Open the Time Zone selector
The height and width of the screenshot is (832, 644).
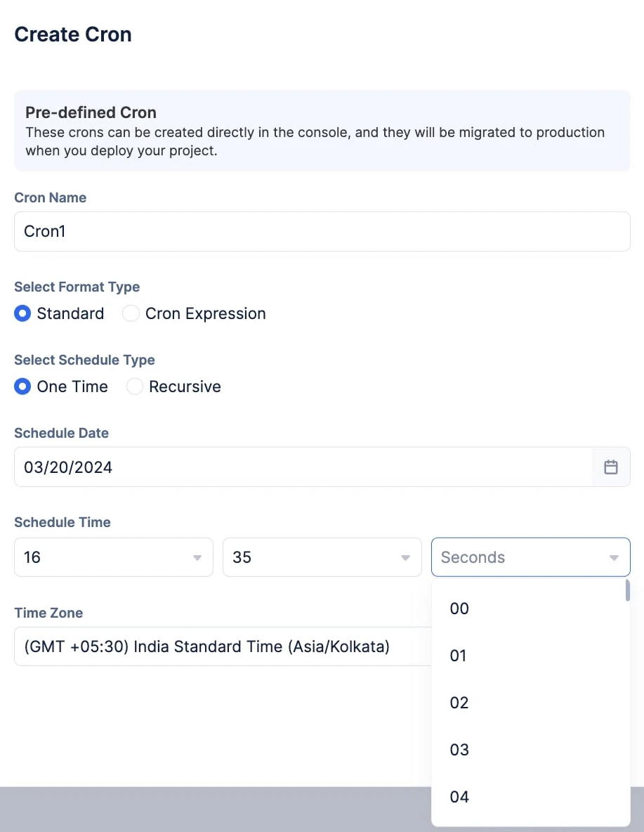[x=222, y=646]
